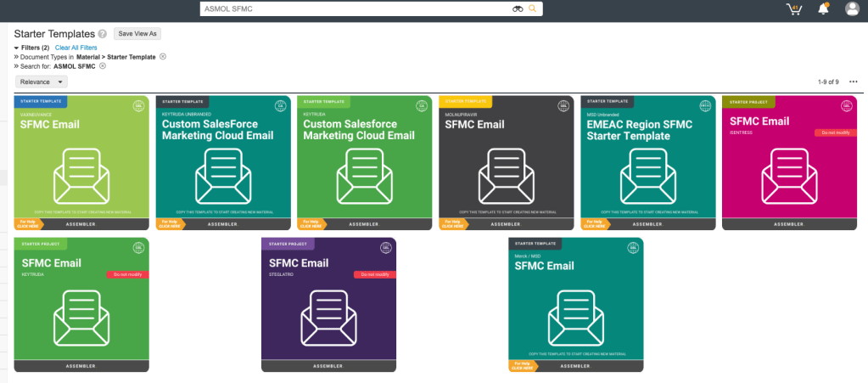Viewport: 868px width, 383px height.
Task: Click the help question mark beside Starter Templates
Action: (103, 34)
